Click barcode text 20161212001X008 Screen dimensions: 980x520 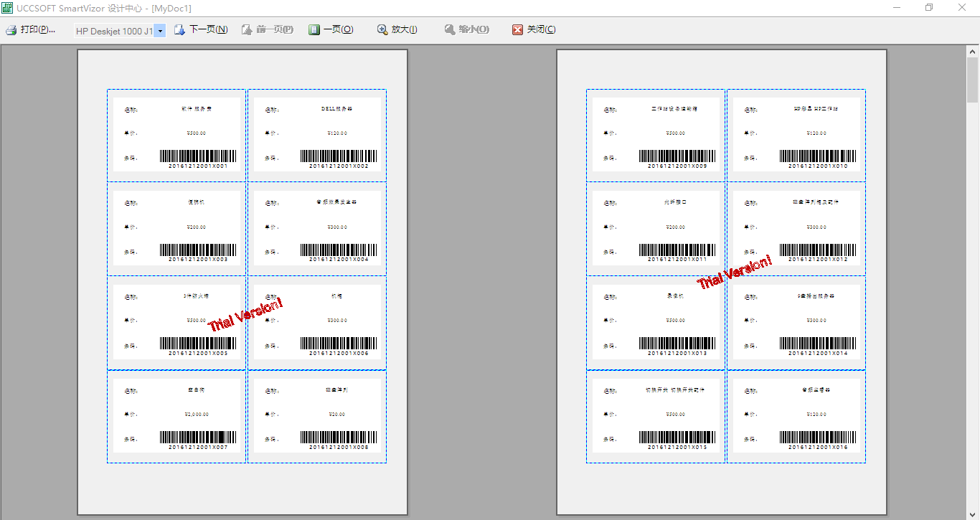point(339,448)
